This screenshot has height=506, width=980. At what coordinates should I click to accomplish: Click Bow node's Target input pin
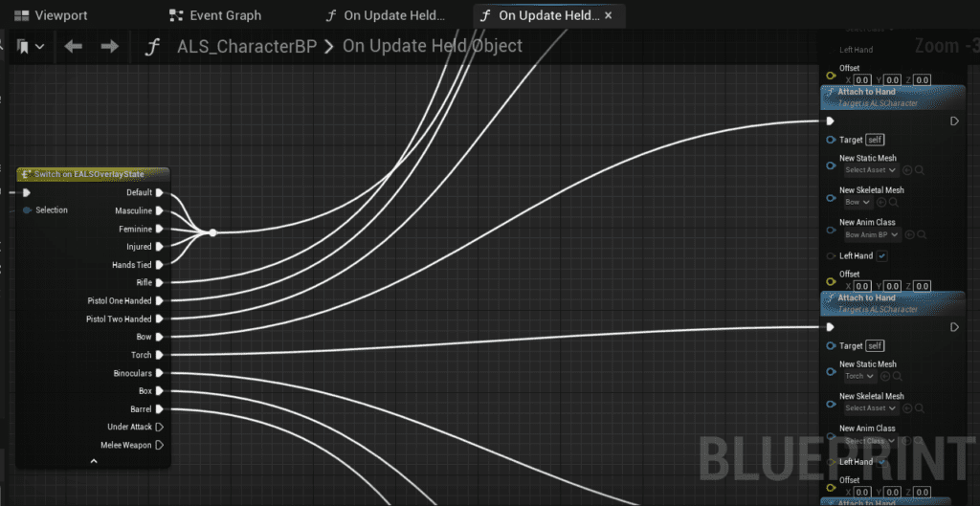coord(831,140)
